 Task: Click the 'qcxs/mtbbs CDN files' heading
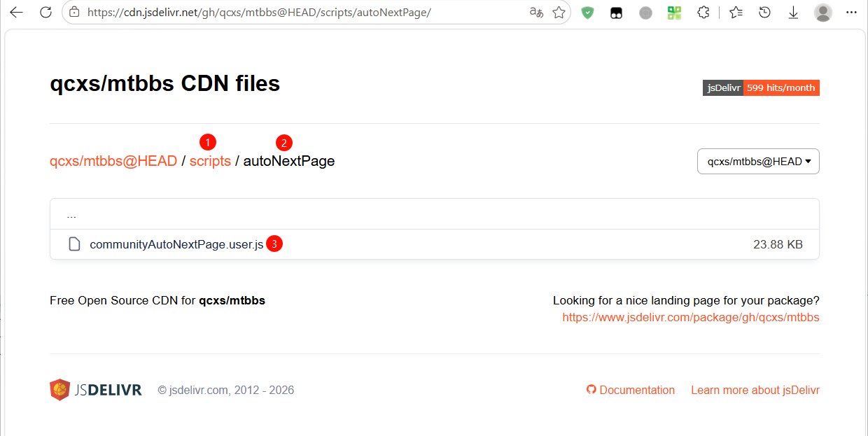(165, 84)
